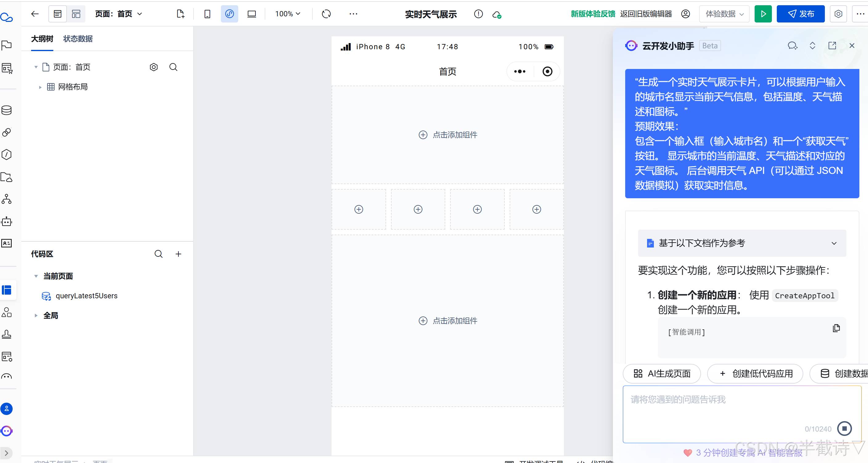Click 点击添加组件 in the bottom grid cell
Screen dimensions: 868x463
(x=448, y=320)
